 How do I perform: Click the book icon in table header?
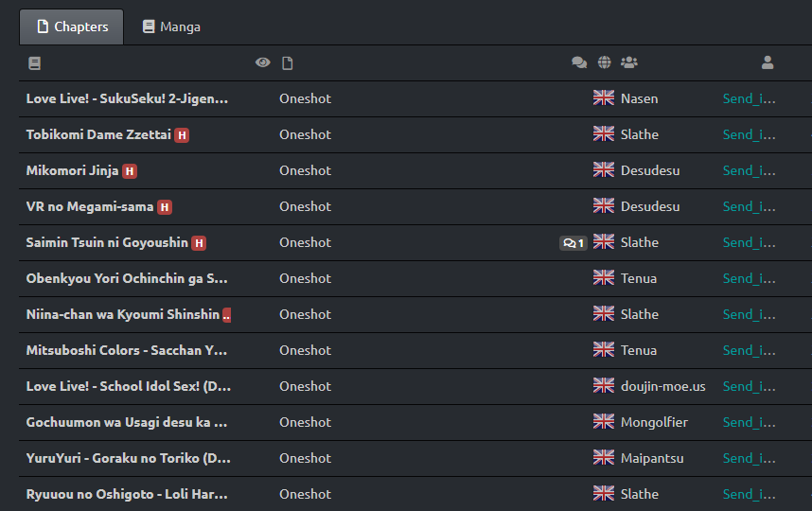point(35,63)
